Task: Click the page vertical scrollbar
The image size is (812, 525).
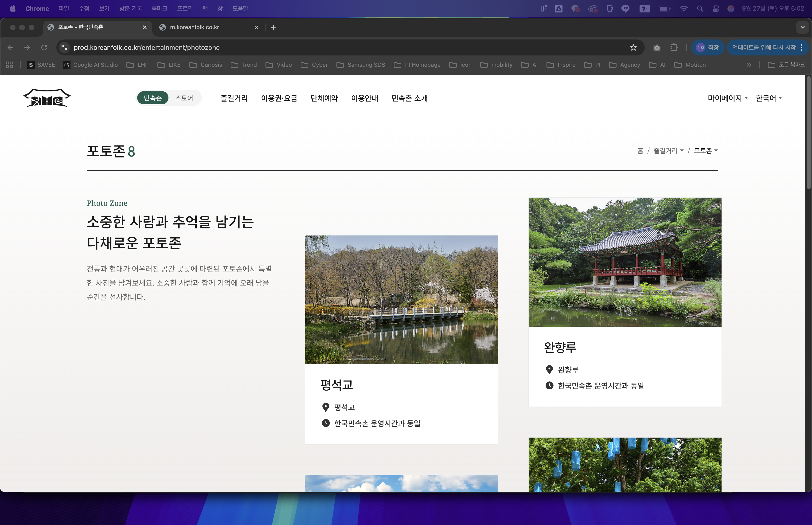Action: (808, 133)
